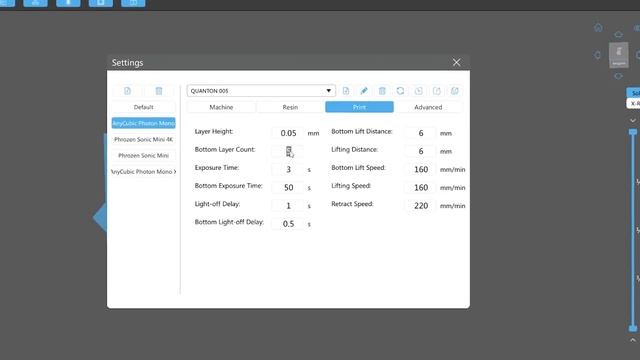Edit the Bottom Layer Count field
640x360 pixels.
[x=288, y=151]
